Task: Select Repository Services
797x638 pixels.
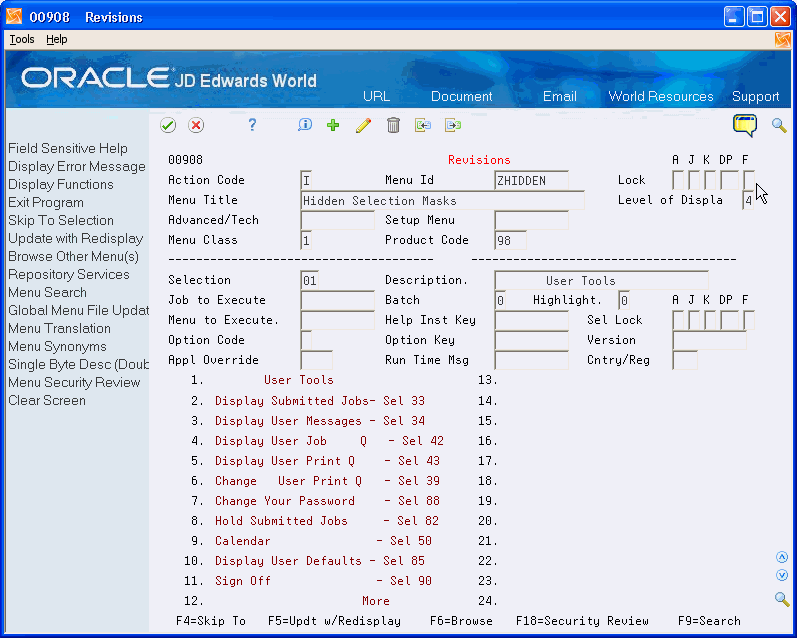Action: click(69, 275)
